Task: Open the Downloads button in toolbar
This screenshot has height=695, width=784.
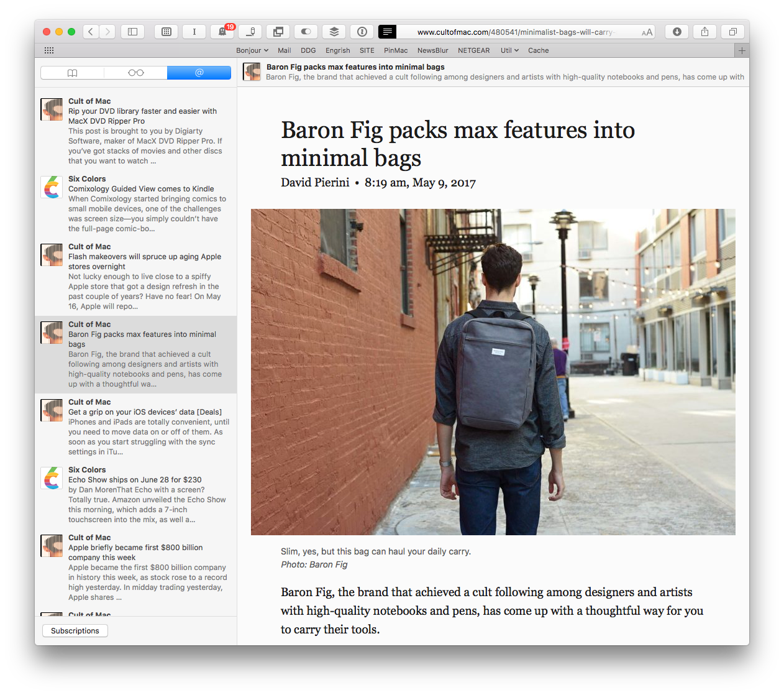Action: 677,32
